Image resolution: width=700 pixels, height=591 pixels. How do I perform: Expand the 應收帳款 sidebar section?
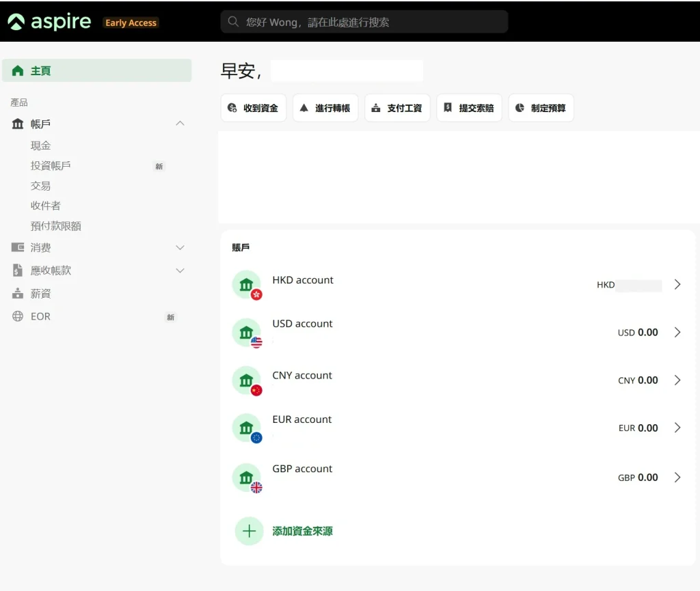tap(180, 271)
